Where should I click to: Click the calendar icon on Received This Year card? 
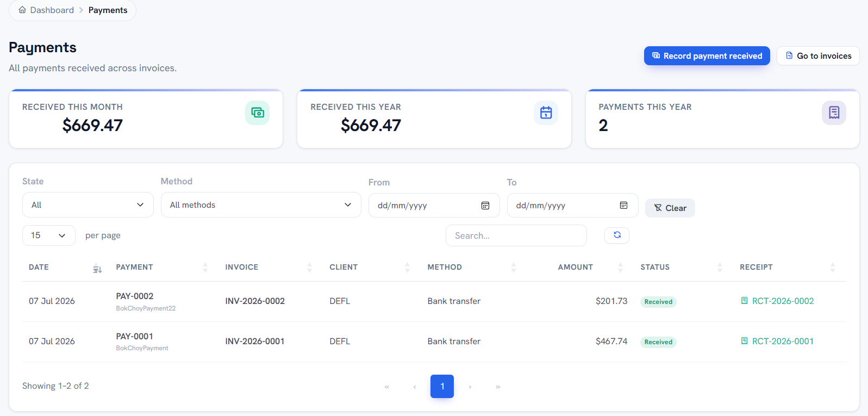[x=546, y=113]
